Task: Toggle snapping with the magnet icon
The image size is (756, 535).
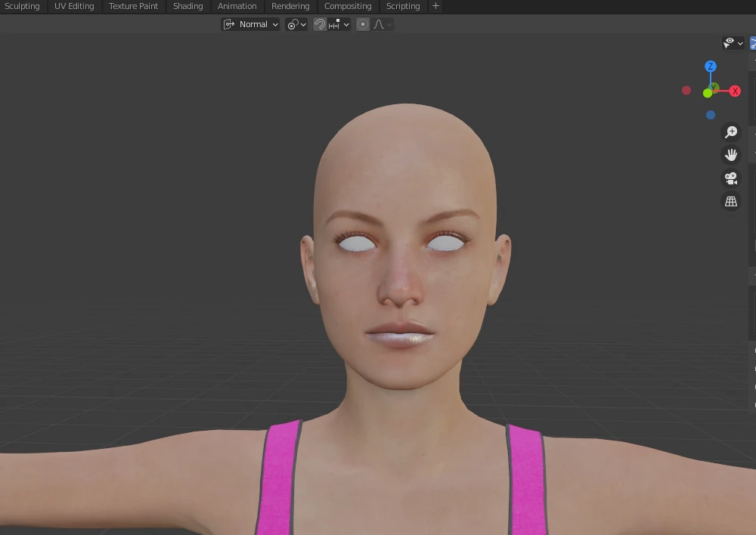Action: tap(319, 24)
